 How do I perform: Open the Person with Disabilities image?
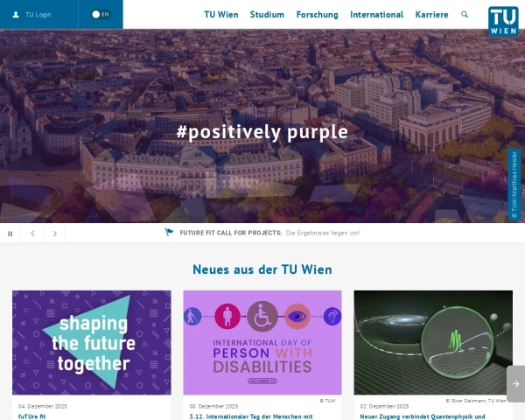(262, 343)
